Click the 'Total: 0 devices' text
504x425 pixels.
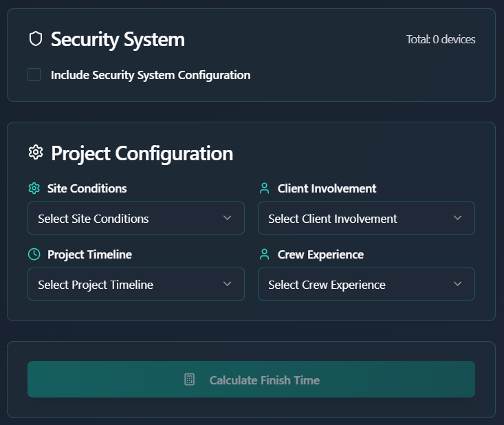(441, 39)
